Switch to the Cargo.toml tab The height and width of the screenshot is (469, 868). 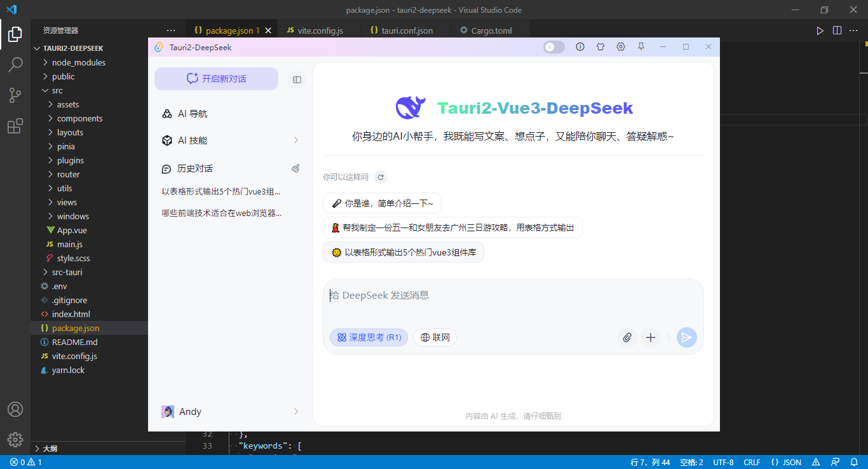[x=491, y=31]
